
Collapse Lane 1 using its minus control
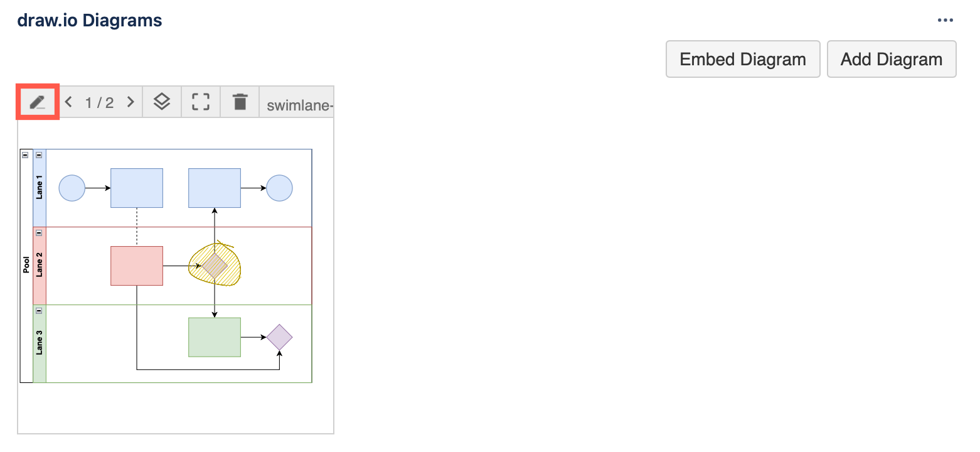tap(39, 154)
